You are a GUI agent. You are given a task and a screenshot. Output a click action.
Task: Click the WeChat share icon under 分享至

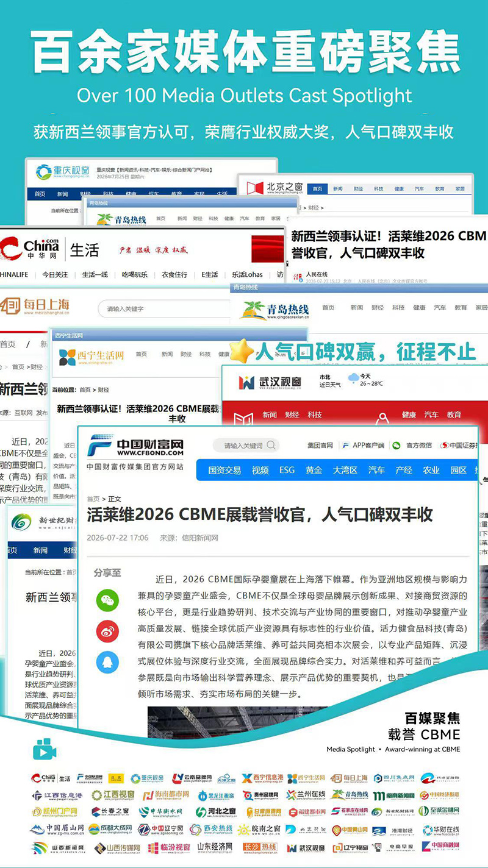[107, 600]
